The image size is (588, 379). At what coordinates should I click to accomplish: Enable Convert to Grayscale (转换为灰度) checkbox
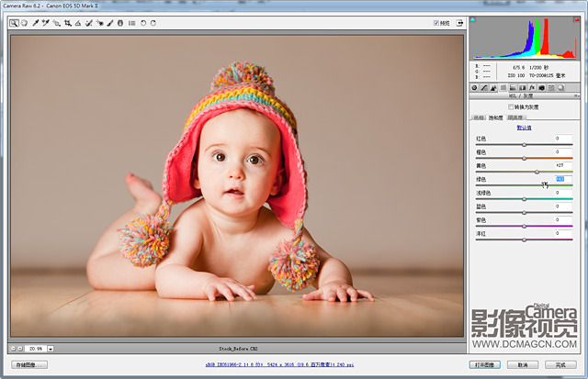point(511,106)
